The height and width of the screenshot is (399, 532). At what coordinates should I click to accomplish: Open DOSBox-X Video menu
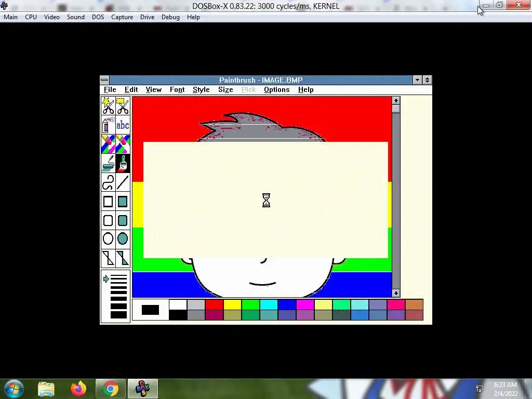[x=52, y=17]
